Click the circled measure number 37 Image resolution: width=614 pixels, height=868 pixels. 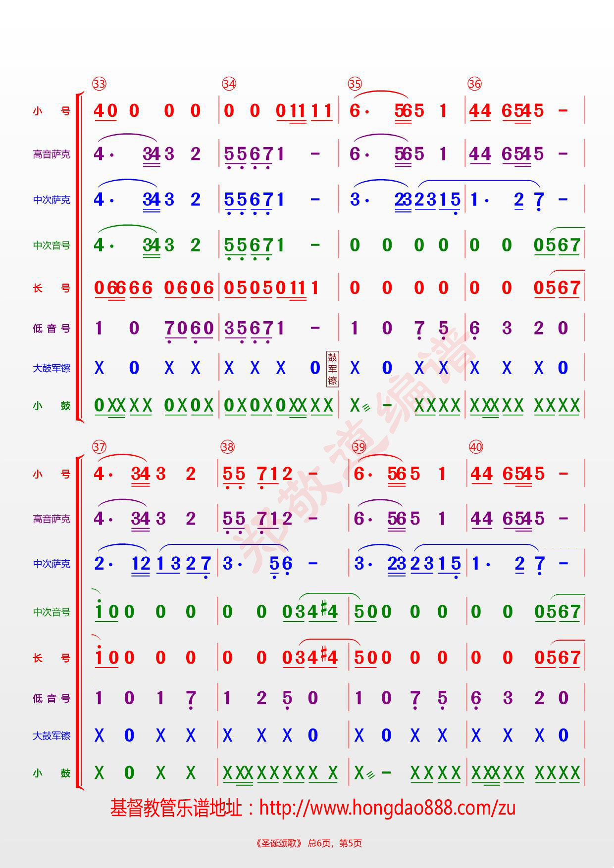99,447
